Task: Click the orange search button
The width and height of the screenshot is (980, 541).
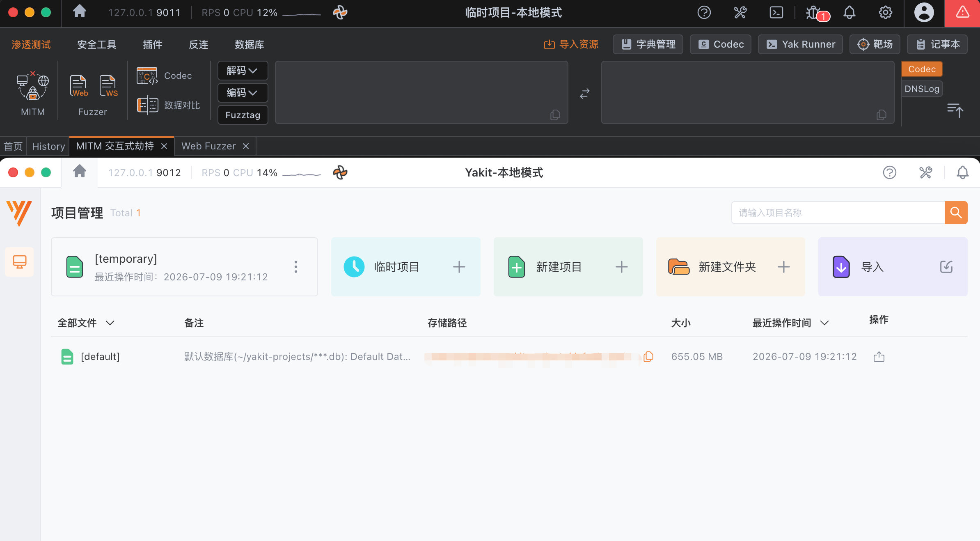Action: (x=956, y=213)
